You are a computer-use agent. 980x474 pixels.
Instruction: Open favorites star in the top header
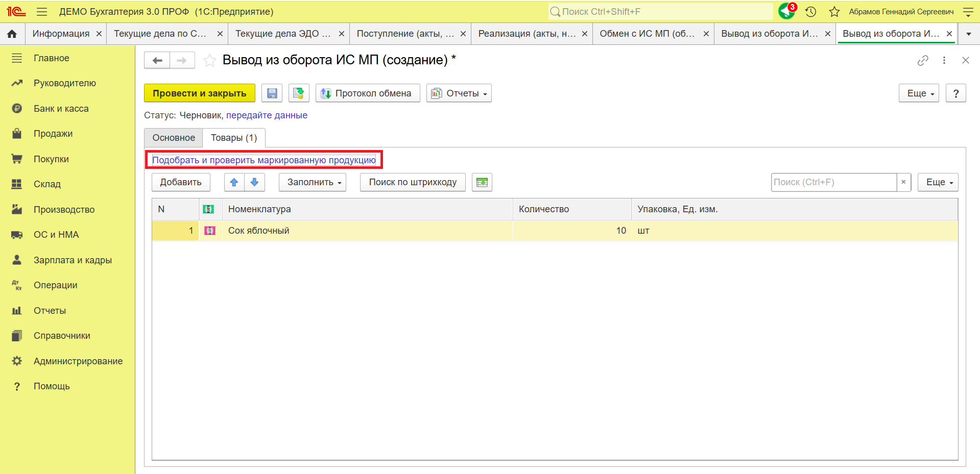click(834, 12)
